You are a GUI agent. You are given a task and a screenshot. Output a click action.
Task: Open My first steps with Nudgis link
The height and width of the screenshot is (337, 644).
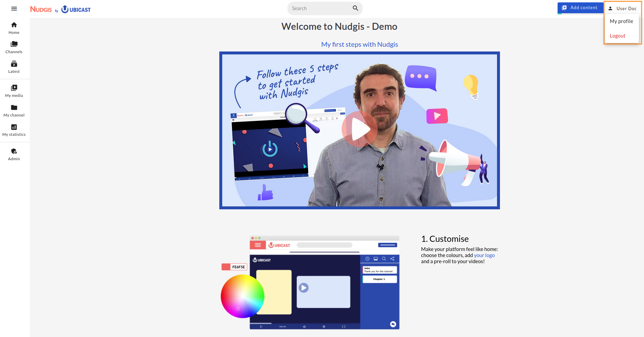tap(360, 44)
